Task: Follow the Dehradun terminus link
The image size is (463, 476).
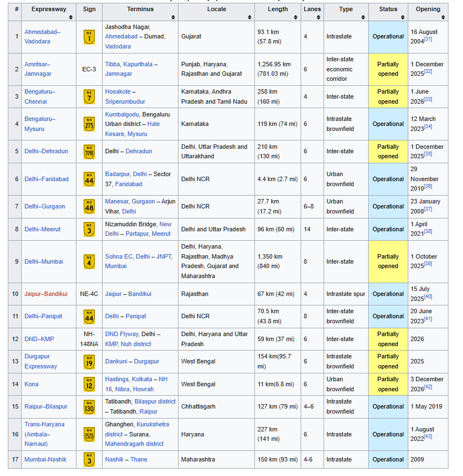Action: click(x=138, y=151)
